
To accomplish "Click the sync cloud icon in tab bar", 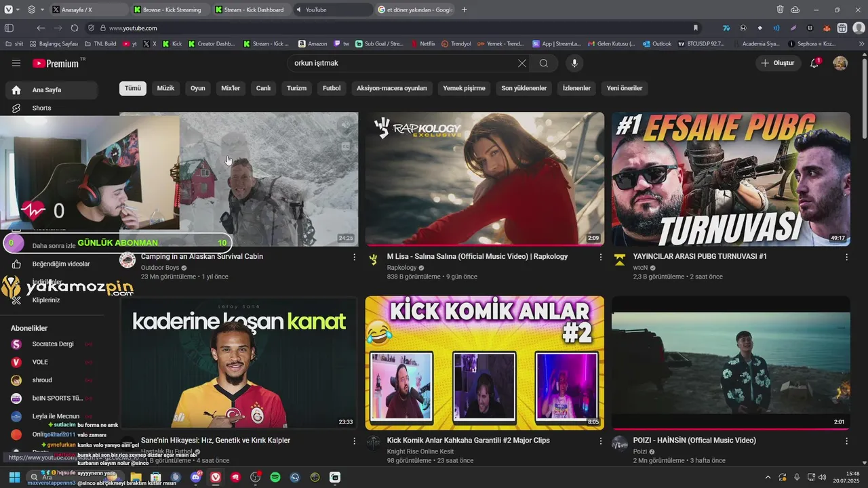I will click(x=795, y=9).
